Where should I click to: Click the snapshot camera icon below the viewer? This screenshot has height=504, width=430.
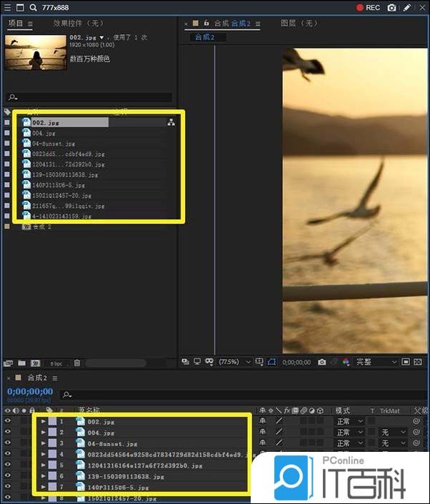tap(322, 362)
